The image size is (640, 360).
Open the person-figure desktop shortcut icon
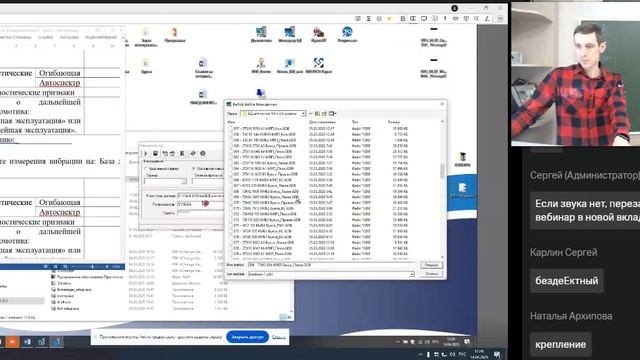[261, 65]
